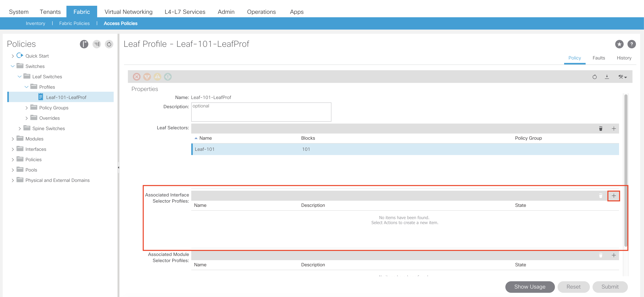The width and height of the screenshot is (644, 297).
Task: Expand the Interfaces folder
Action: click(x=12, y=149)
